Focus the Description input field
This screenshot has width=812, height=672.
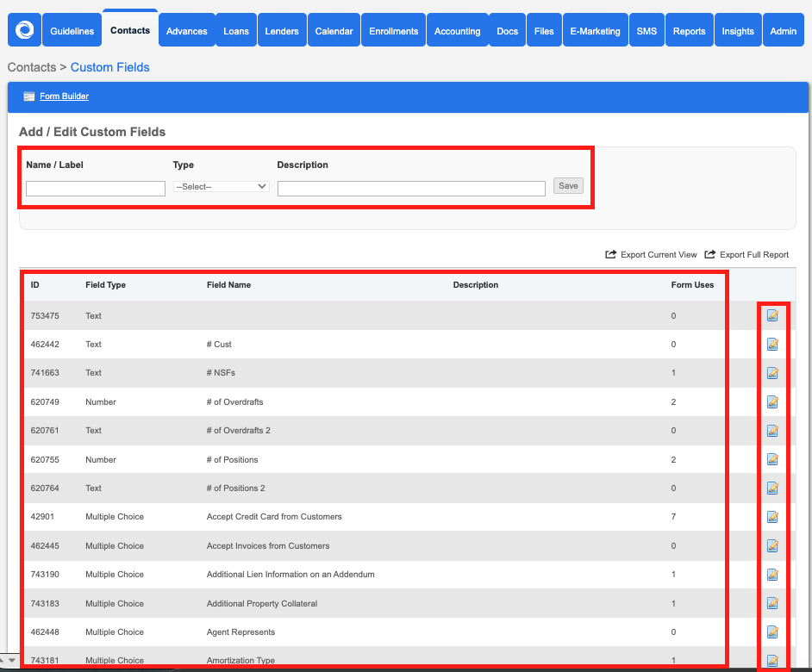tap(411, 189)
